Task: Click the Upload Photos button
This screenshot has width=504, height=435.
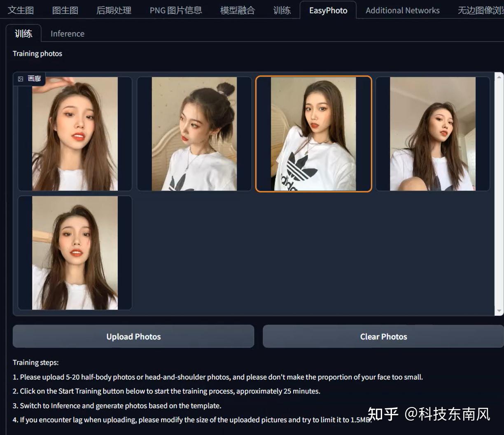Action: click(x=133, y=336)
